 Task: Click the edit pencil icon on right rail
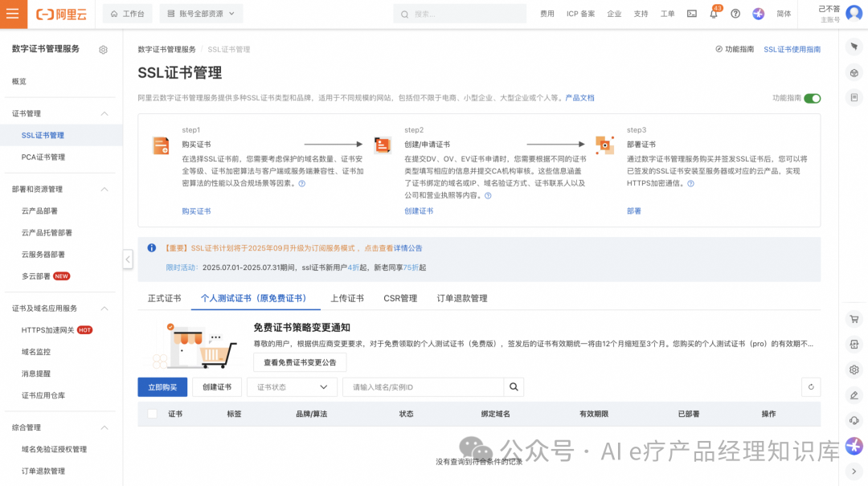pos(854,395)
